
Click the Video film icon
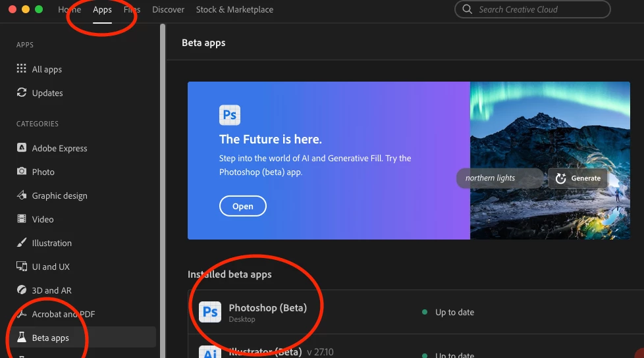(22, 218)
